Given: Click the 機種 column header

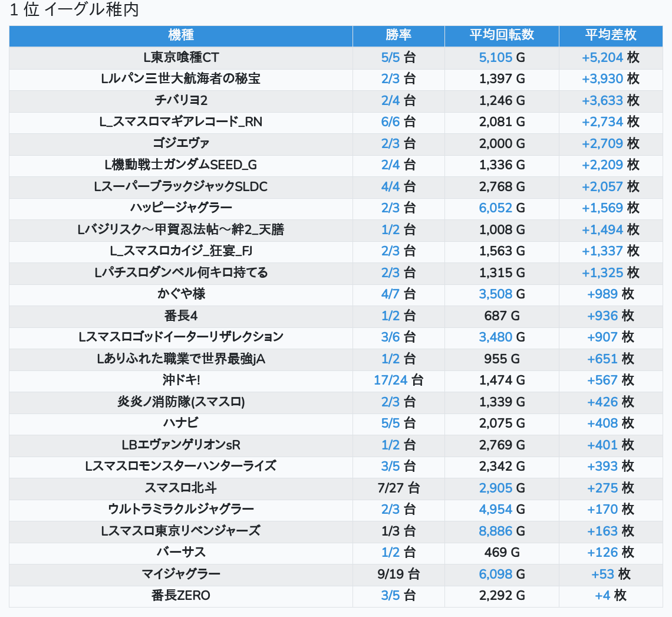Looking at the screenshot, I should pyautogui.click(x=181, y=35).
